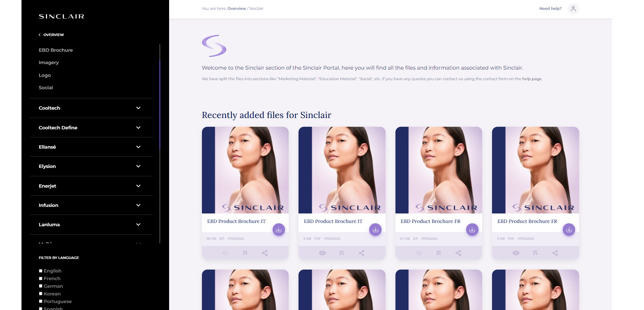Open the Lanluma dropdown chevron
Screen dimensions: 644x310
coord(138,224)
